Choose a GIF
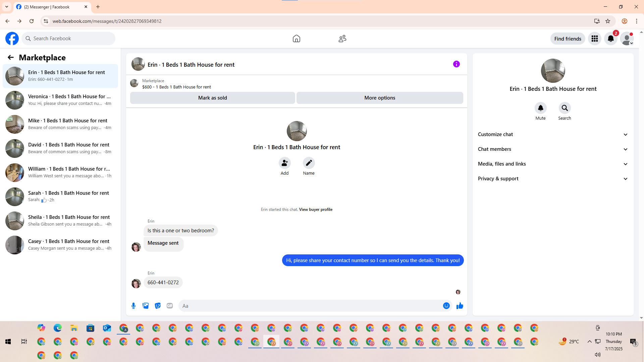This screenshot has height=362, width=644. pos(170,306)
